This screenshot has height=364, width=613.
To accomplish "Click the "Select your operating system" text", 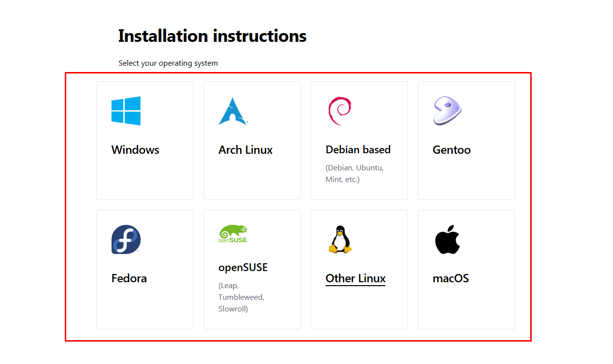I will pyautogui.click(x=168, y=63).
